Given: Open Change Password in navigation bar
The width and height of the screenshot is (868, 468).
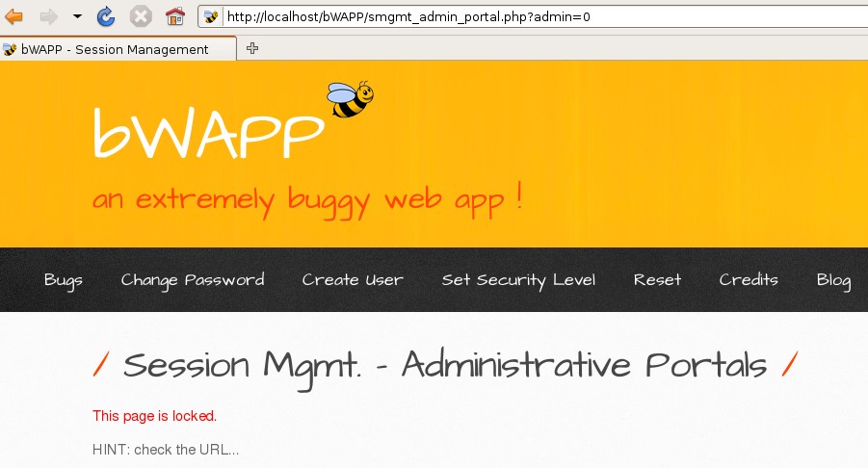Looking at the screenshot, I should pyautogui.click(x=193, y=280).
